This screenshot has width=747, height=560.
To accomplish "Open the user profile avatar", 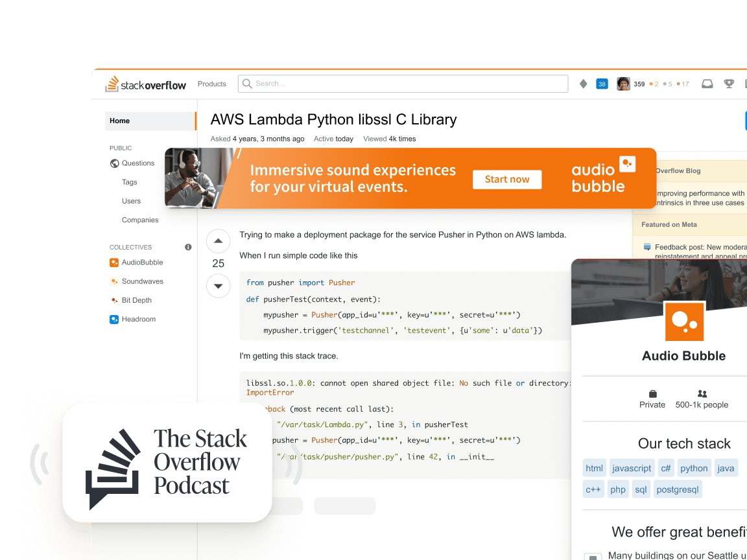I will (623, 84).
